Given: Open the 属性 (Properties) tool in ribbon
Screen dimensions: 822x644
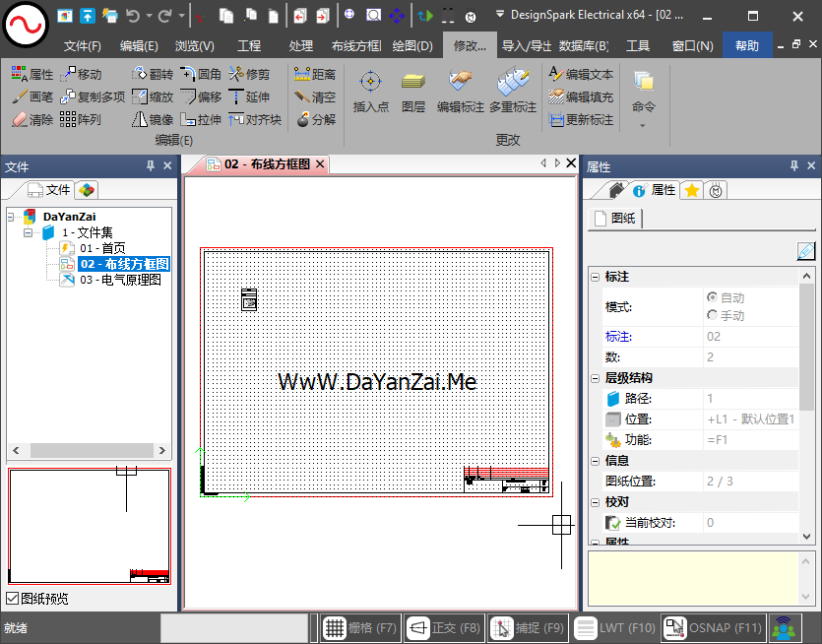Looking at the screenshot, I should click(x=32, y=75).
